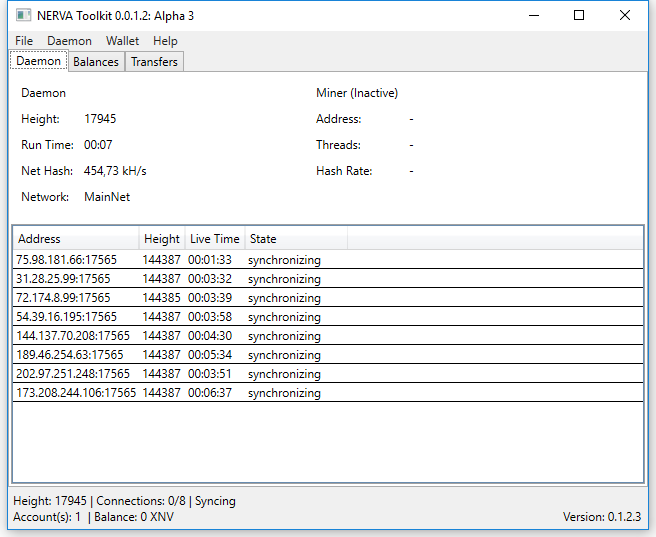Sort by State column header
656x537 pixels.
click(x=296, y=239)
